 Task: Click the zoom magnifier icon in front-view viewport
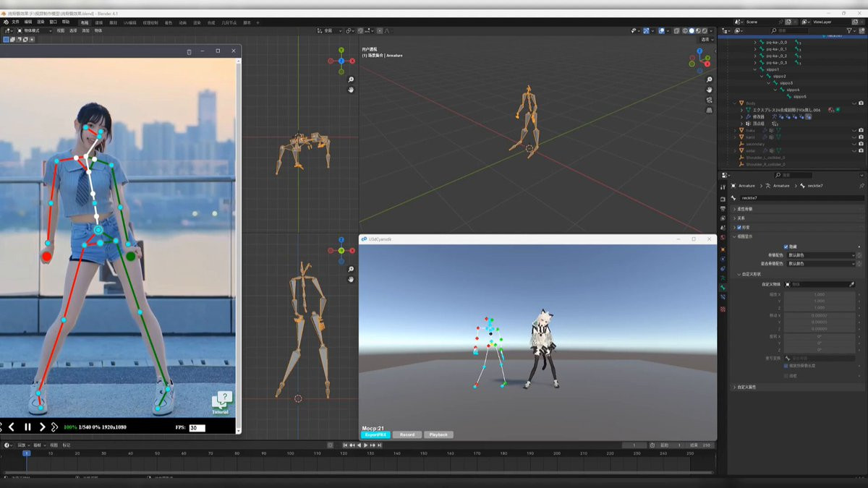[x=351, y=268]
